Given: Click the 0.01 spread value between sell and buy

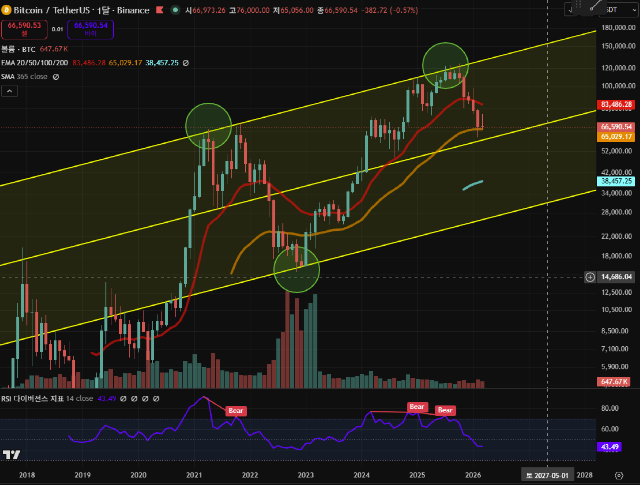Looking at the screenshot, I should coord(57,29).
